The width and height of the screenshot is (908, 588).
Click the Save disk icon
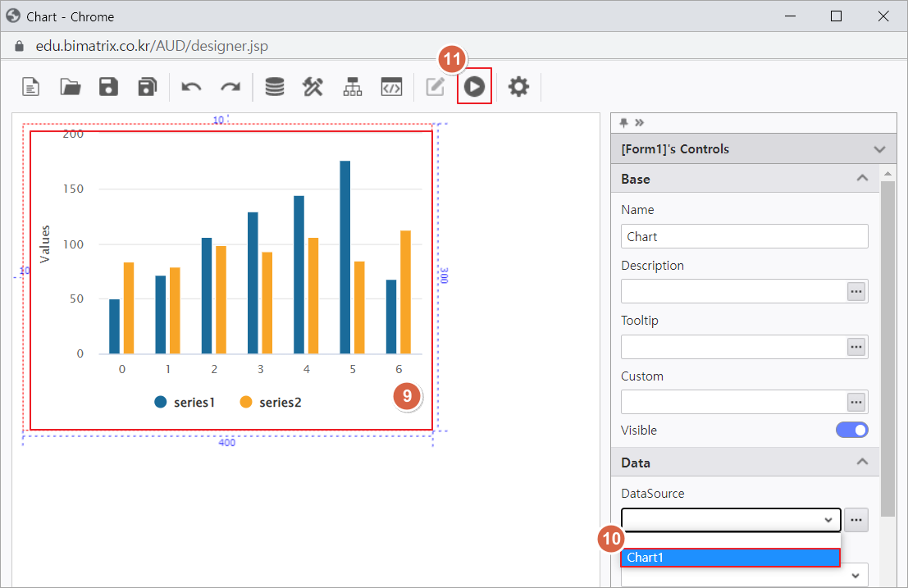108,87
